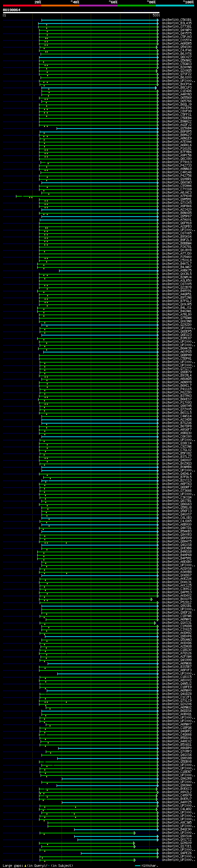Select hit label UniRef100_B2YI13
Viewport: 197px width, 868px height.
[x=177, y=481]
